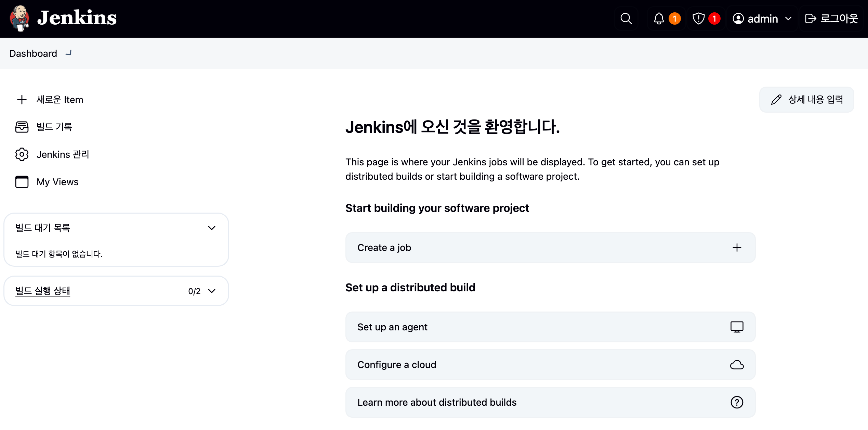Expand the admin user dropdown

pyautogui.click(x=788, y=18)
